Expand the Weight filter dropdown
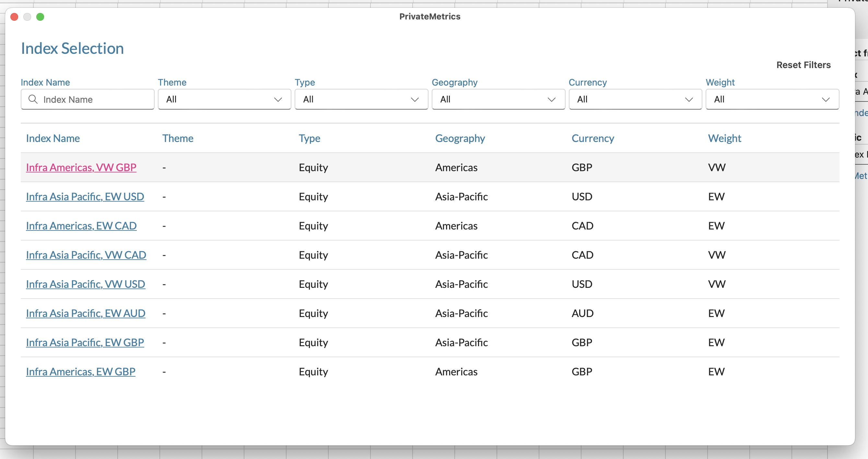Viewport: 868px width, 459px height. (x=772, y=100)
